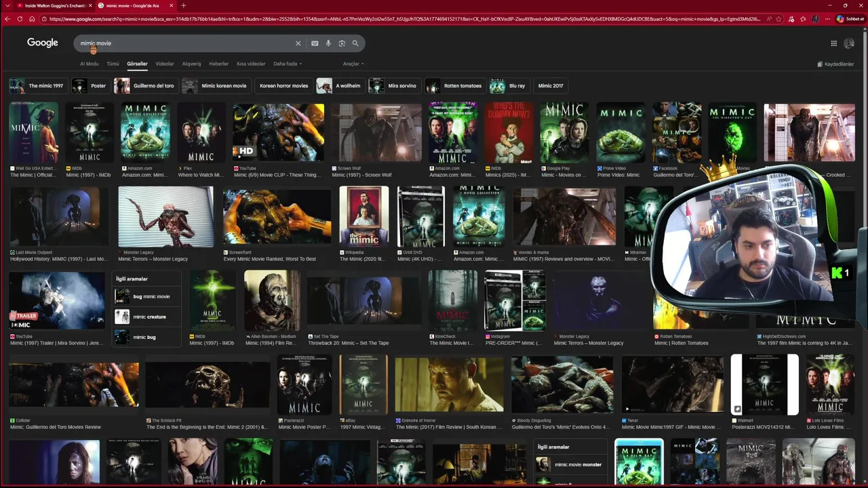The width and height of the screenshot is (868, 488).
Task: Open Prime Video: Mimic poster
Action: (x=620, y=132)
